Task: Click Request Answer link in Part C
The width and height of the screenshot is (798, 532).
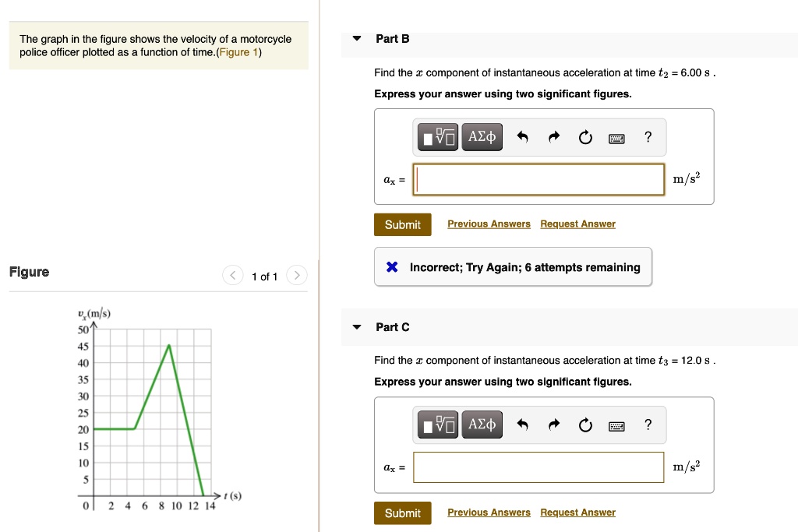Action: click(577, 513)
